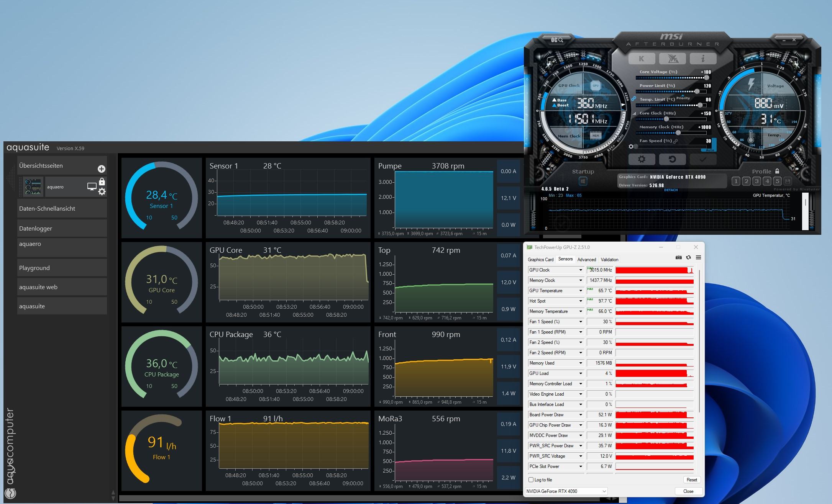The height and width of the screenshot is (504, 832).
Task: Save the current Afterburner profile
Action: click(x=788, y=181)
